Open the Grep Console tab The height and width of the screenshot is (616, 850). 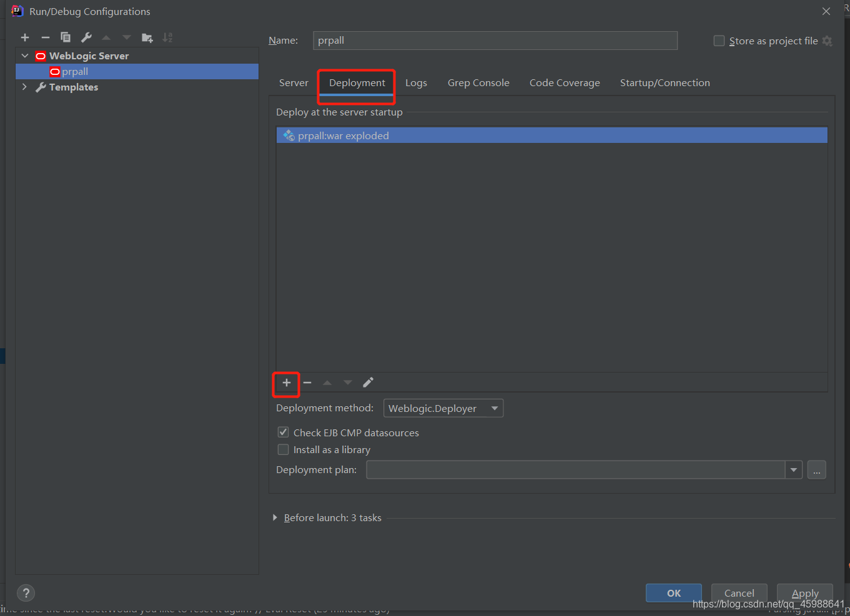pos(478,83)
